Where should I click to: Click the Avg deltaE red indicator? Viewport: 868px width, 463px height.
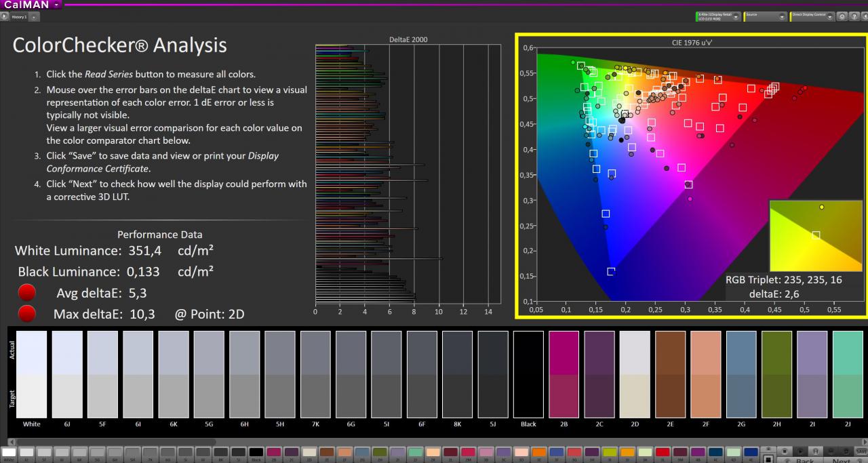pyautogui.click(x=26, y=294)
